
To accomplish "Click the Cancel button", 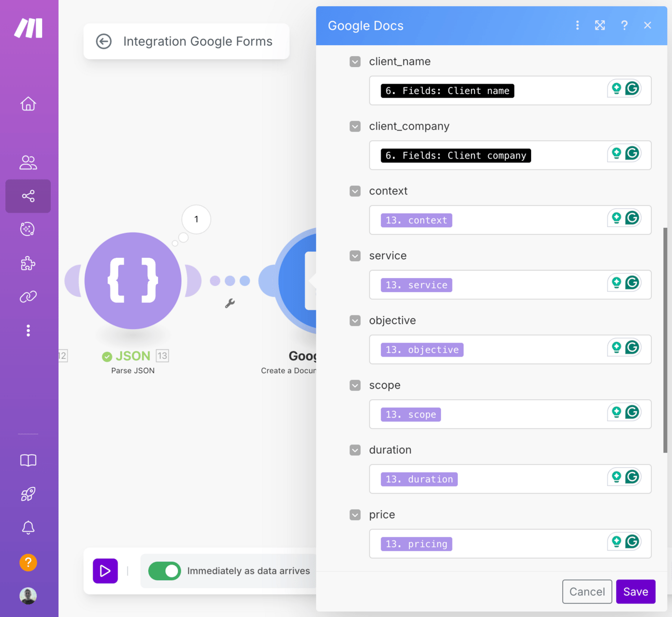I will coord(587,592).
